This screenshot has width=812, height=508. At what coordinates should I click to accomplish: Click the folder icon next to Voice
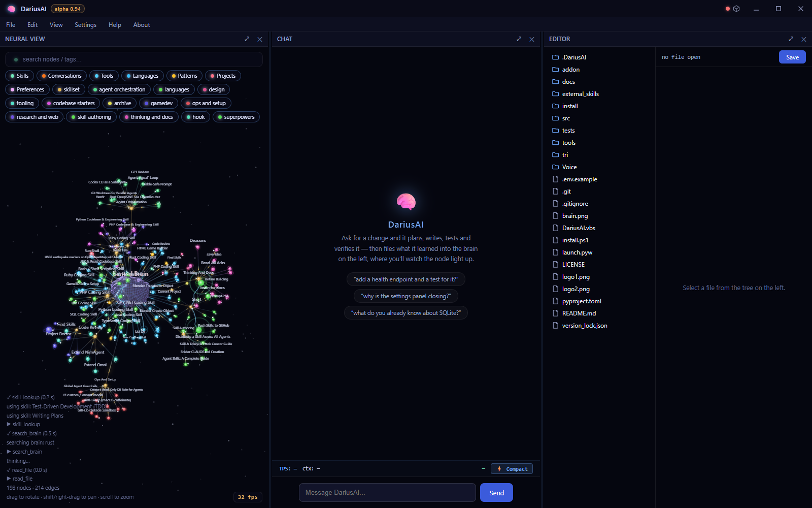coord(555,167)
